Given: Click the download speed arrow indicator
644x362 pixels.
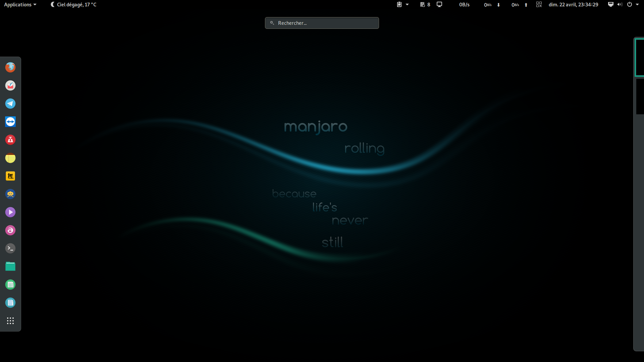Looking at the screenshot, I should (x=498, y=5).
